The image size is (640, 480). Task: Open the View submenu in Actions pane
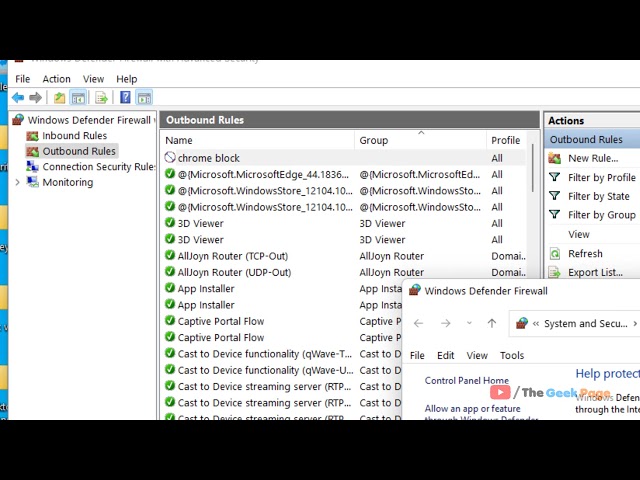(x=579, y=234)
